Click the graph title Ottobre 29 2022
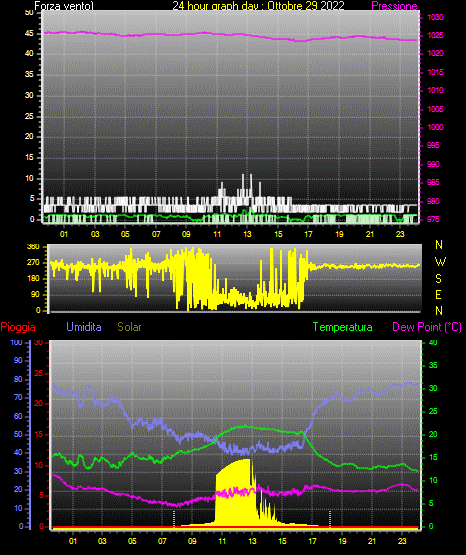 306,6
